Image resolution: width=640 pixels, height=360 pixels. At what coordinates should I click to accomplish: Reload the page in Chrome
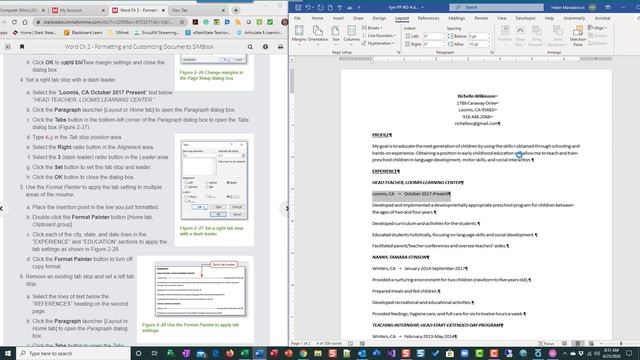[x=14, y=22]
